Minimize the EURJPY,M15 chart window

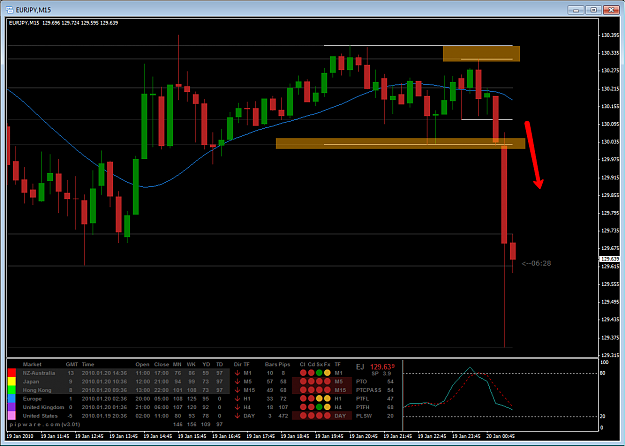tap(576, 10)
